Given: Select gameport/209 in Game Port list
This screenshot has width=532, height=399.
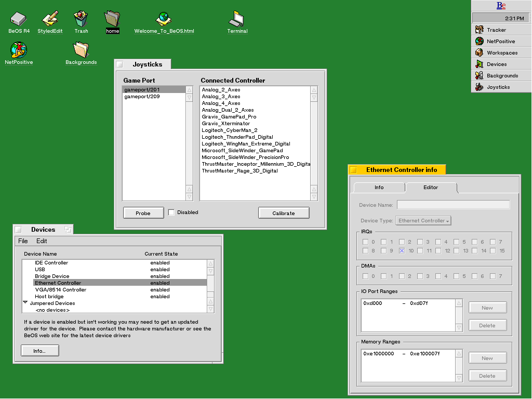Looking at the screenshot, I should click(154, 96).
